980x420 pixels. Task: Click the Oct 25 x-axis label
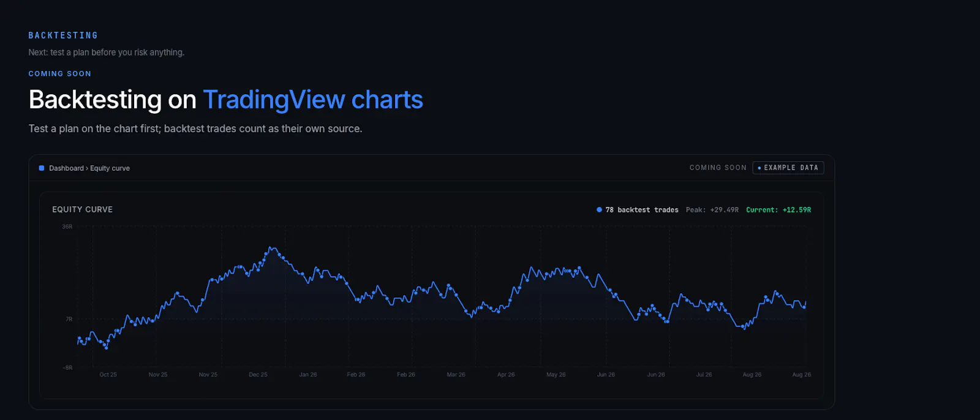[x=108, y=375]
